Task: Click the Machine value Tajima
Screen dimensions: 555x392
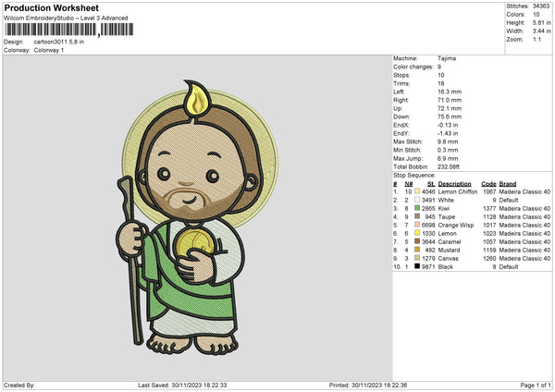Action: (447, 58)
